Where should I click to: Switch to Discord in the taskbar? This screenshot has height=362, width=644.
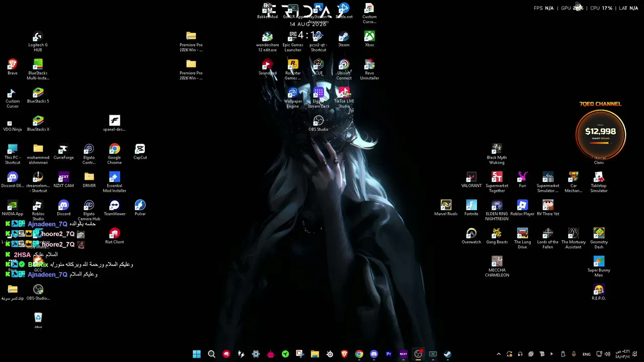coord(374,354)
